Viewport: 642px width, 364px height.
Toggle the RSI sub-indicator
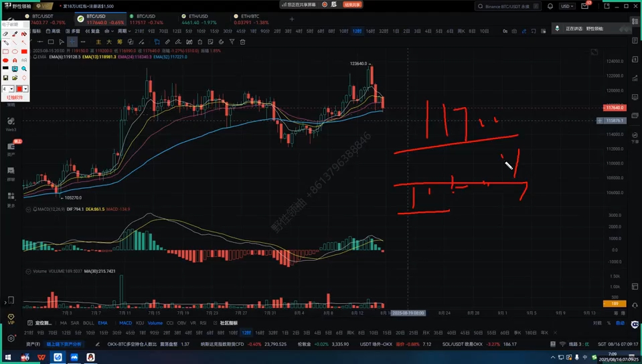tap(203, 323)
